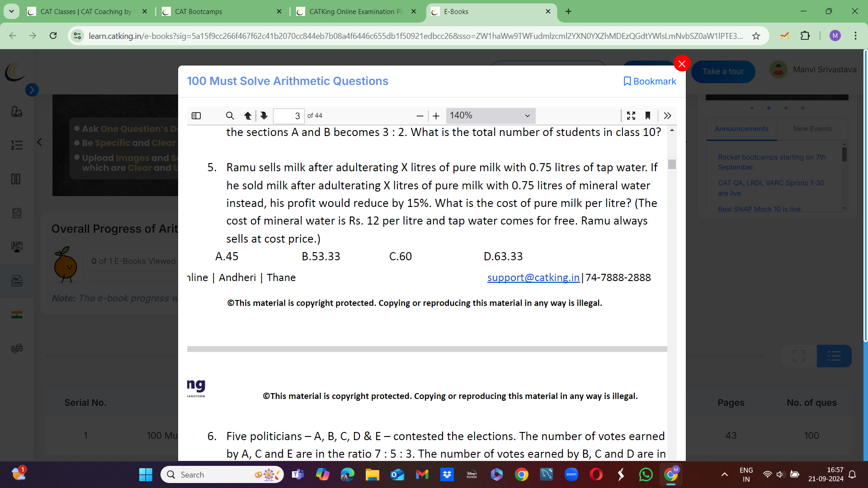
Task: Open Chrome profile avatar M
Action: [x=835, y=36]
